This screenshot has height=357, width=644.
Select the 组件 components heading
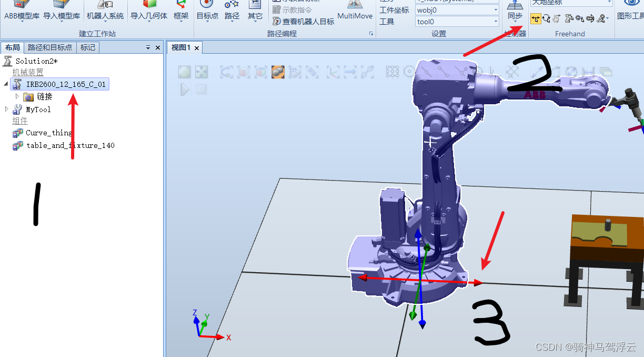(20, 121)
